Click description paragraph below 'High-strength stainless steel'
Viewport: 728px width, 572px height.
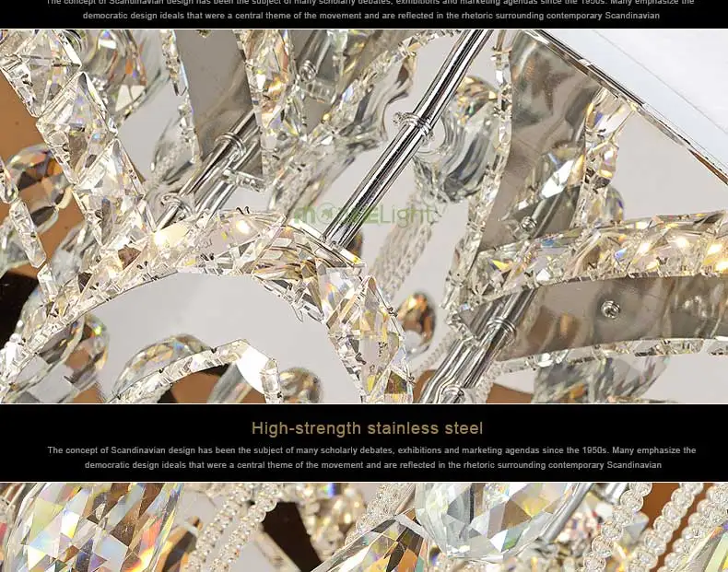click(x=372, y=458)
